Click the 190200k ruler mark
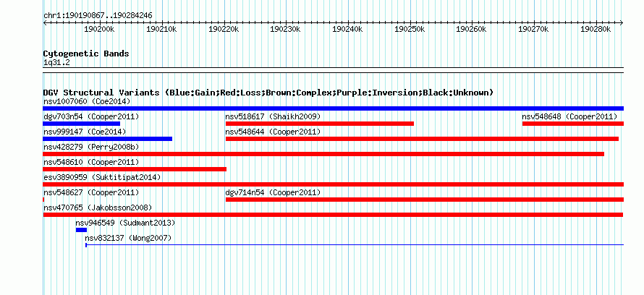 (x=100, y=30)
